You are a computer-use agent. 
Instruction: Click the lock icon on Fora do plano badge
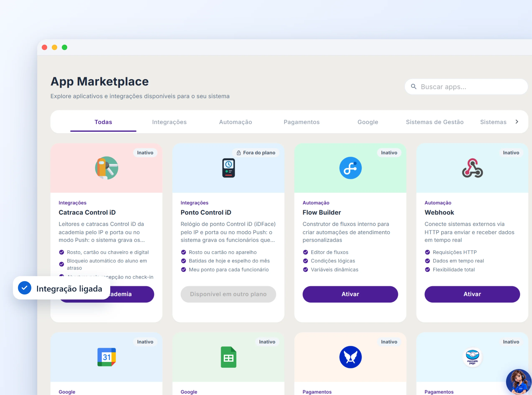239,153
